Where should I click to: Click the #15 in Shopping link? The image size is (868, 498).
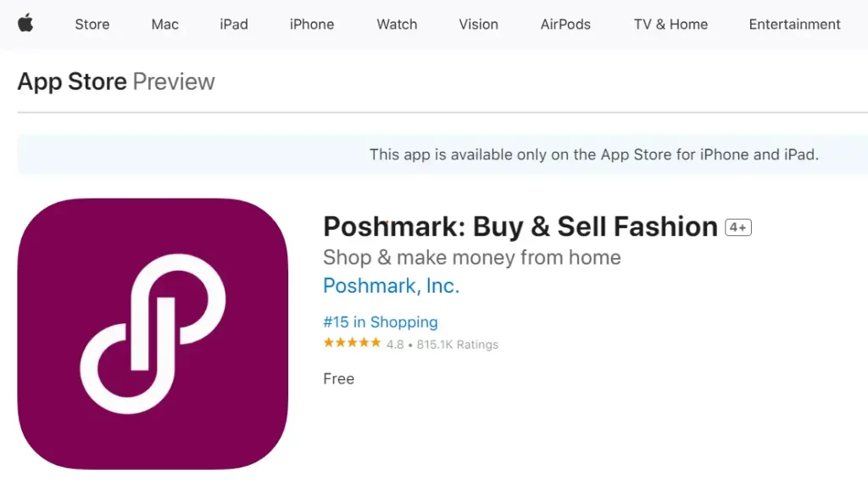[x=380, y=322]
